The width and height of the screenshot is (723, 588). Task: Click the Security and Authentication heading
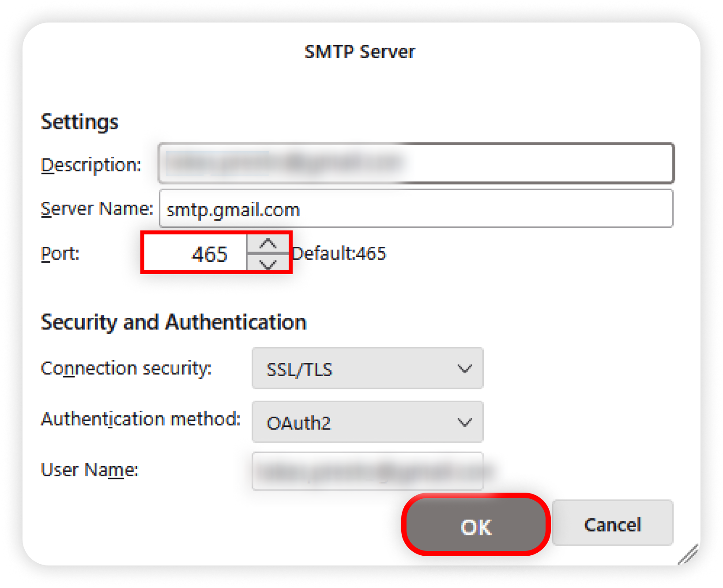(173, 322)
